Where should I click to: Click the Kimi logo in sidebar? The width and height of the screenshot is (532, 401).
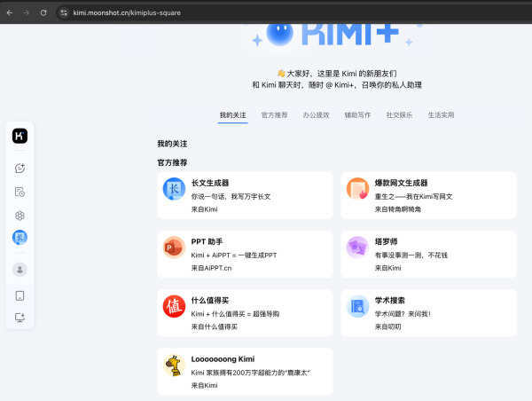(20, 136)
